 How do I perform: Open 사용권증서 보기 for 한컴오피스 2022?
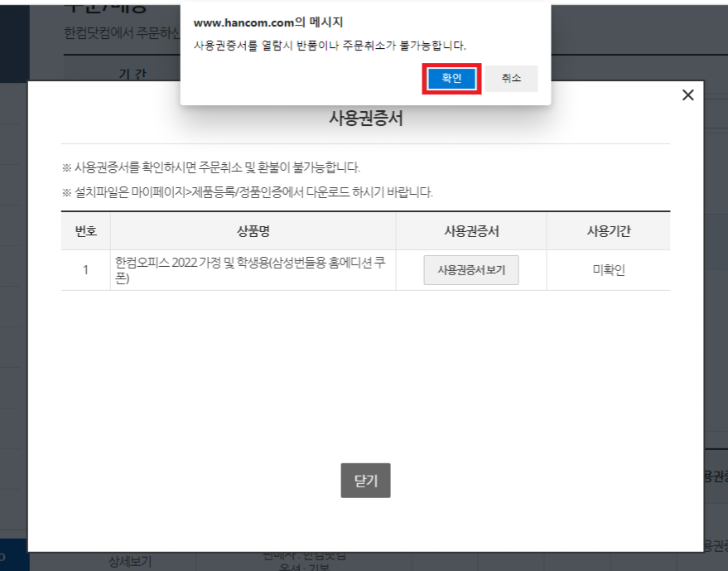coord(470,270)
